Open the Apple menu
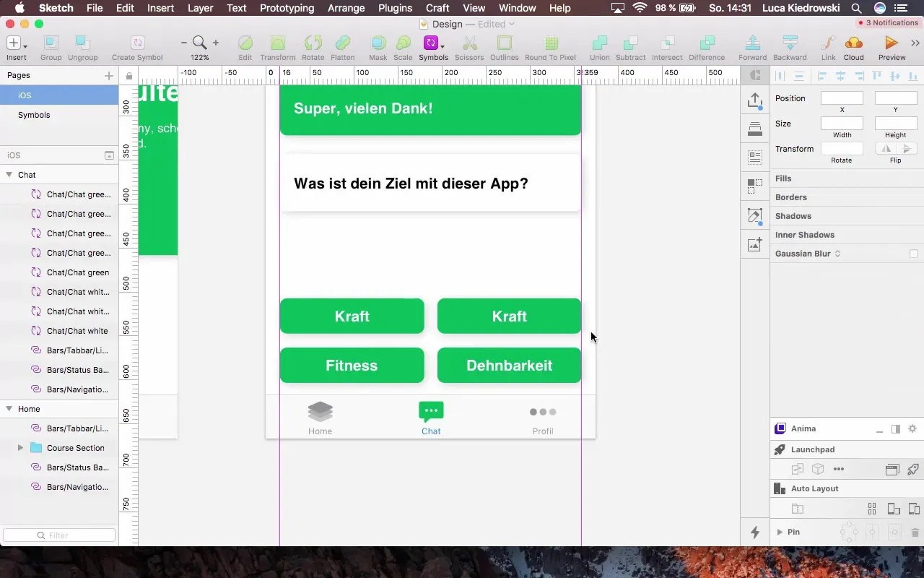This screenshot has height=578, width=924. (x=20, y=8)
